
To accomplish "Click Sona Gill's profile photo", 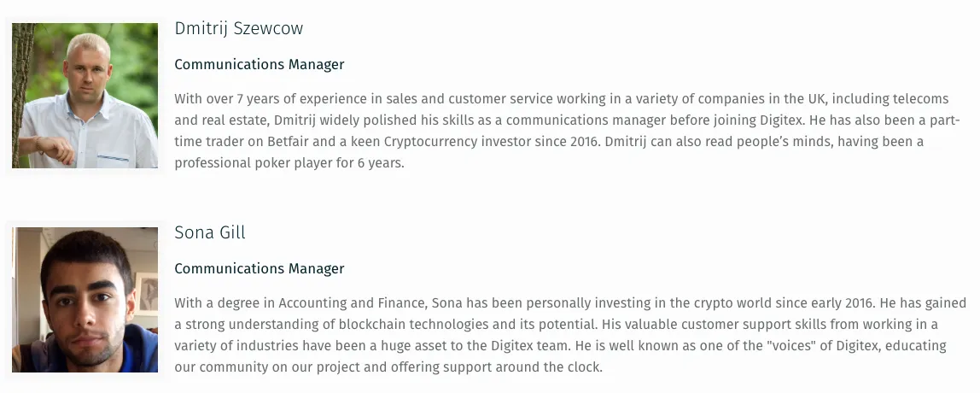I will click(x=85, y=300).
